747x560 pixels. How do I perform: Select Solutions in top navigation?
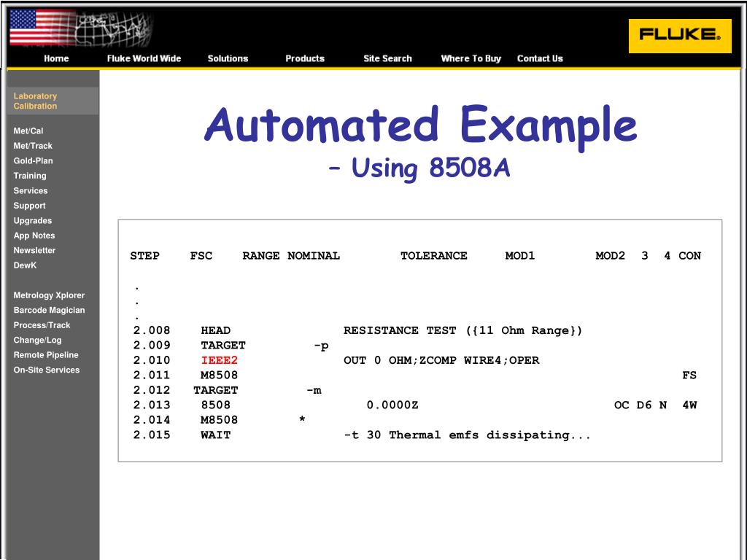pyautogui.click(x=228, y=58)
